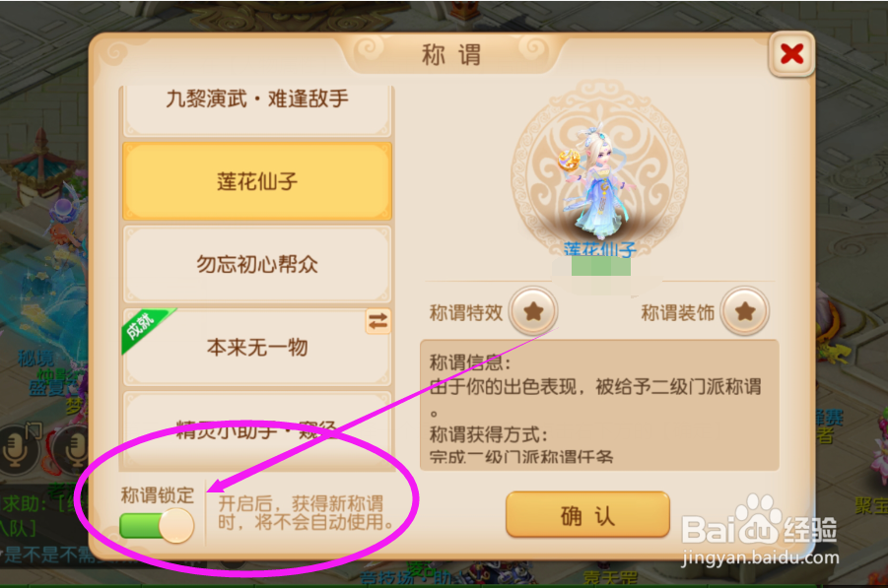Select the 莲花仙子 title

coord(257,181)
